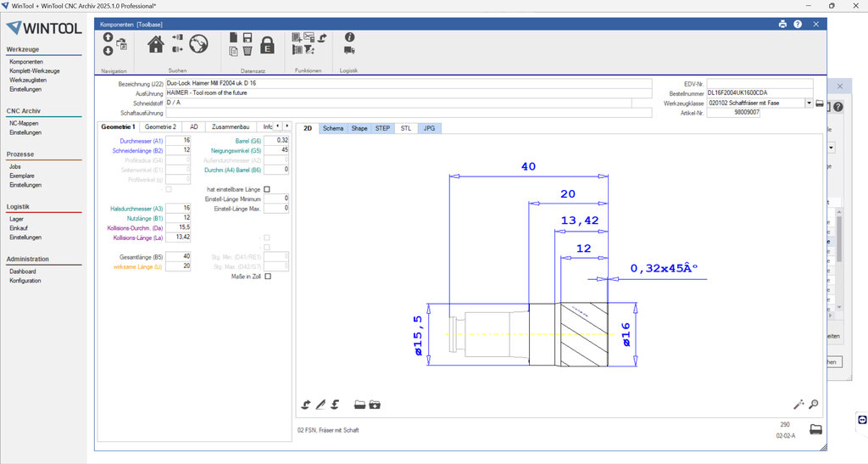Image resolution: width=868 pixels, height=464 pixels.
Task: Select the 2D preview tab
Action: click(308, 128)
